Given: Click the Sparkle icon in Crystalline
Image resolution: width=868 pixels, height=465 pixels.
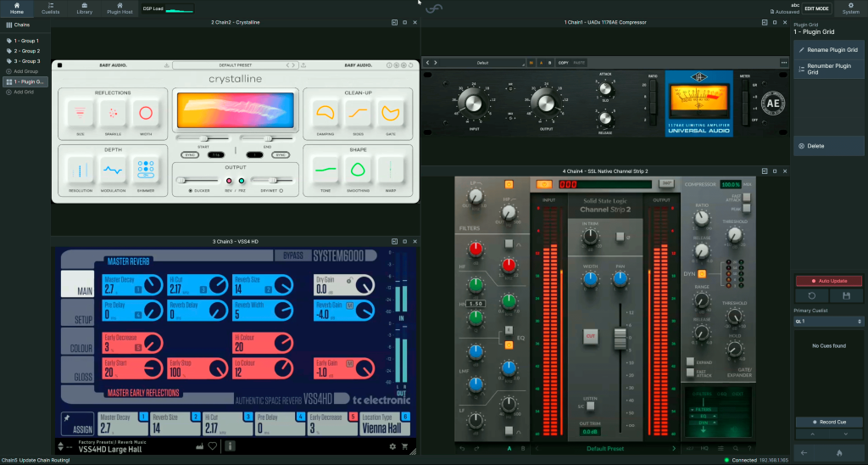Looking at the screenshot, I should pyautogui.click(x=113, y=114).
